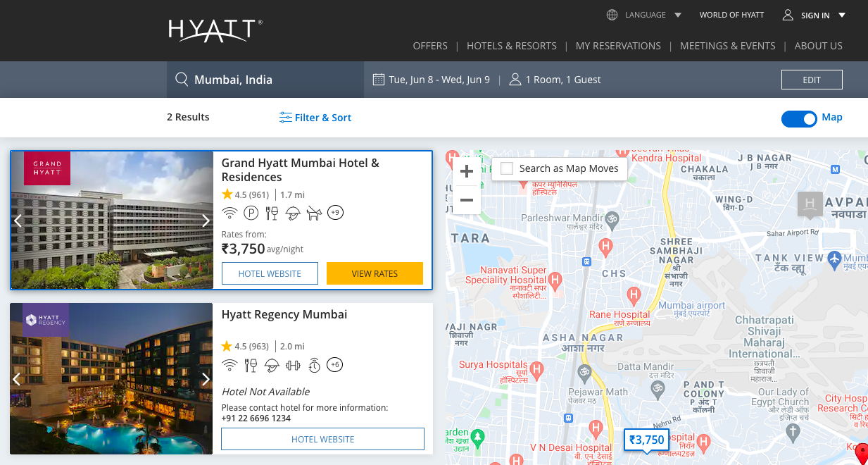Click the room service icon on Hyatt Regency listing
Viewport: 868px width, 465px height.
[272, 365]
